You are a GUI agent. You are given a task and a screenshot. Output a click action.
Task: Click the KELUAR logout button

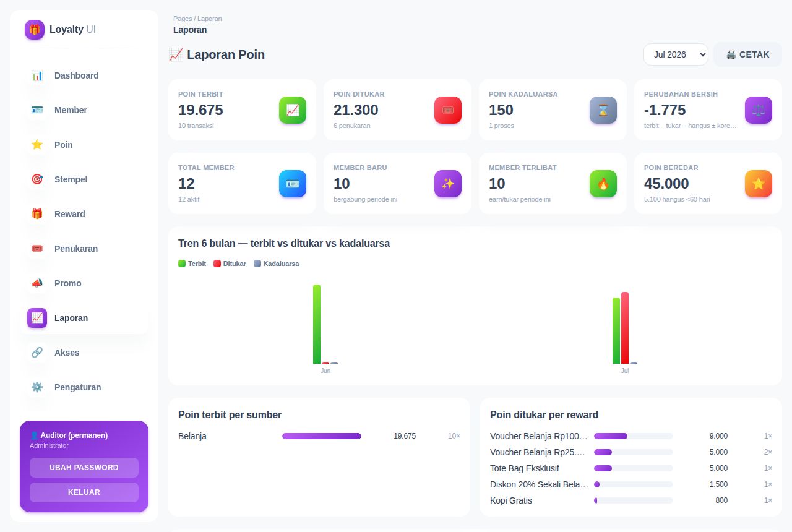[x=84, y=492]
